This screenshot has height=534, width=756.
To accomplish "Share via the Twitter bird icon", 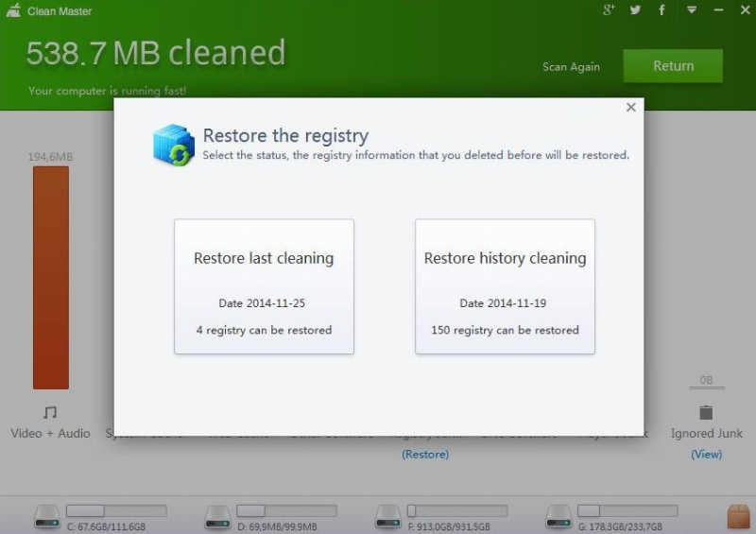I will 635,10.
